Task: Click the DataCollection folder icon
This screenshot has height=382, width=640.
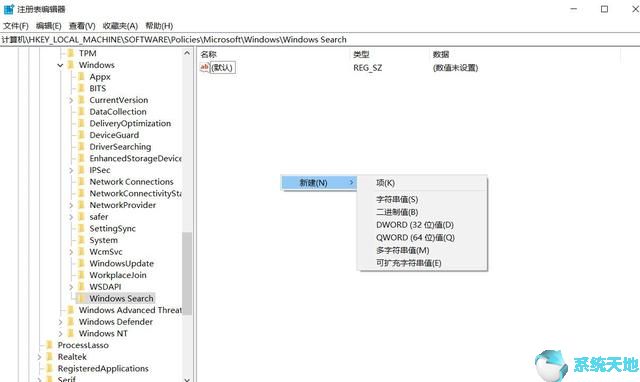Action: (81, 111)
